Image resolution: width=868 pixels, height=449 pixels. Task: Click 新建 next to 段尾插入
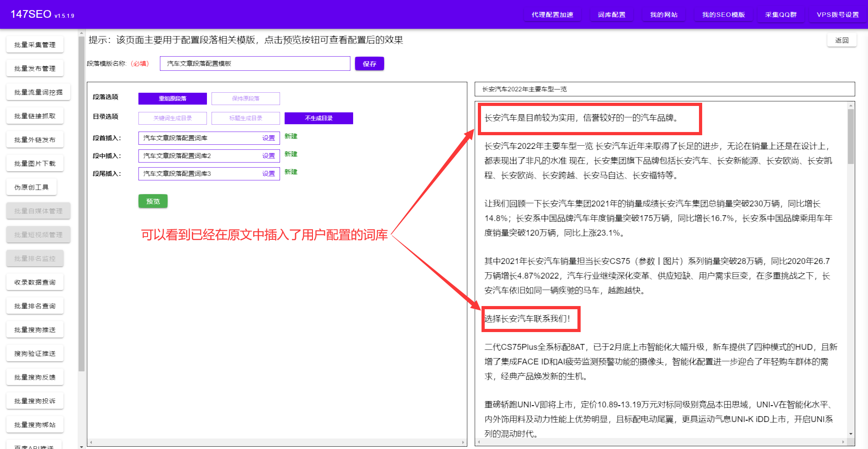[x=291, y=172]
